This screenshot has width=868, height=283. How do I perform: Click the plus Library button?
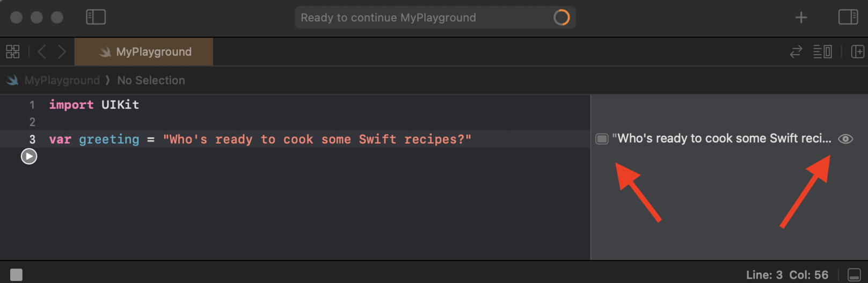(x=801, y=18)
